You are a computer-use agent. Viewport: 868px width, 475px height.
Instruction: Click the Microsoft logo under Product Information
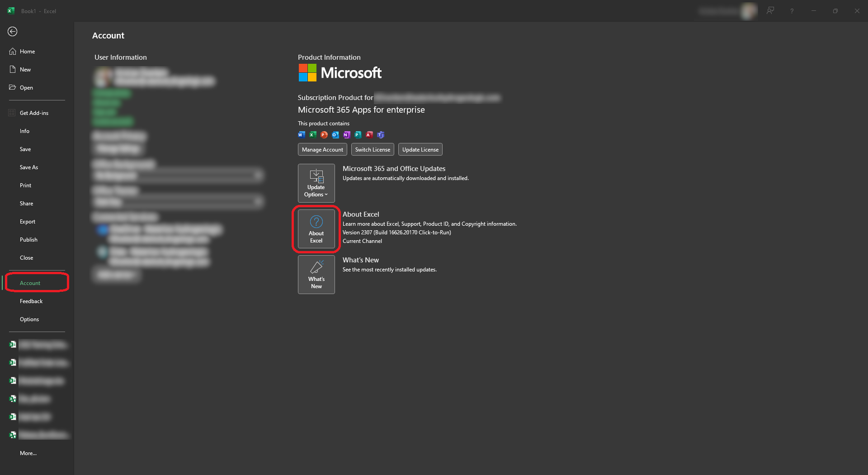(x=340, y=73)
